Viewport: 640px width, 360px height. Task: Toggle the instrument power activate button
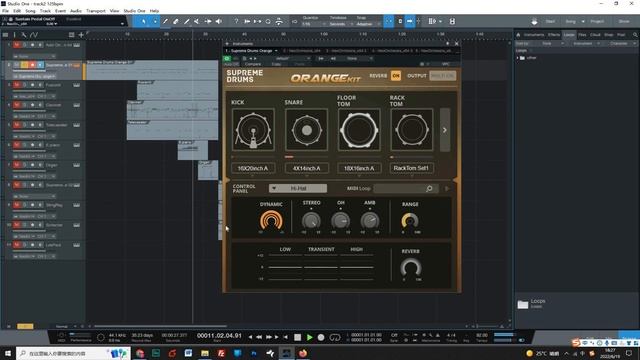tap(227, 58)
